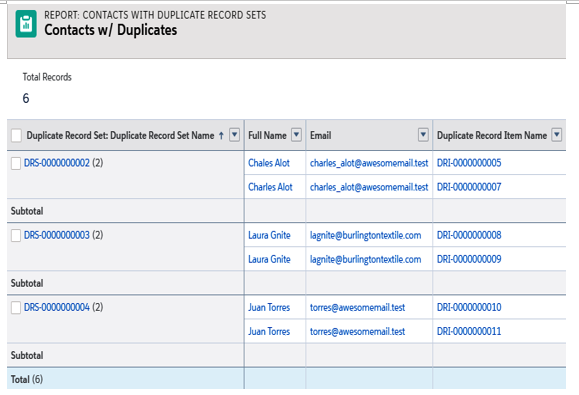
Task: Click the lagnite email in row DRI-0000000008
Action: click(x=365, y=235)
